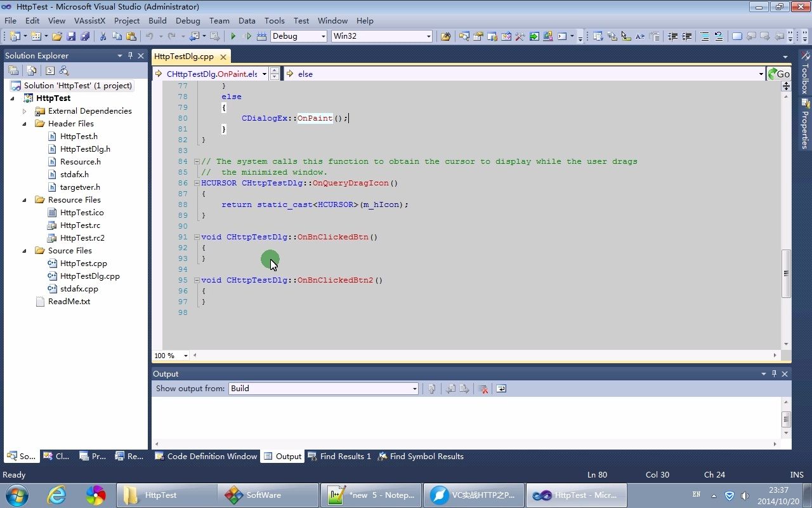Click the volume speaker tray icon
This screenshot has height=508, width=812.
(745, 495)
